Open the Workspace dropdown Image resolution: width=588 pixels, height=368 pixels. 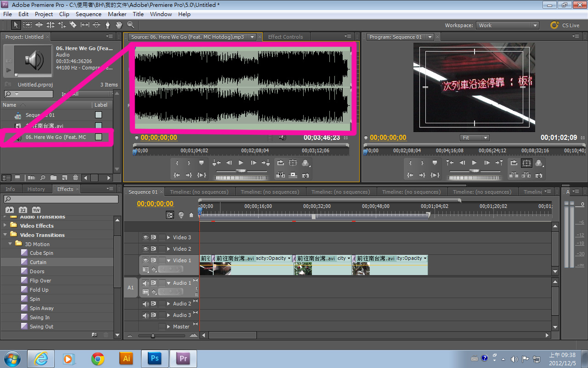click(x=507, y=25)
